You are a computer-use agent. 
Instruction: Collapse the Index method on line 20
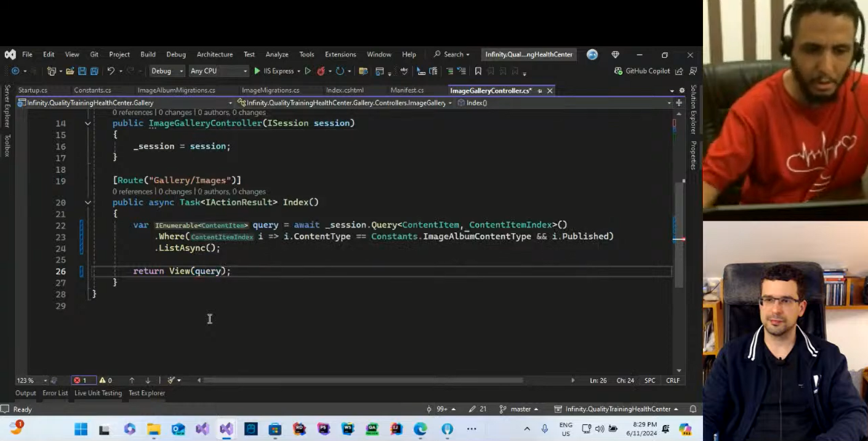[88, 202]
